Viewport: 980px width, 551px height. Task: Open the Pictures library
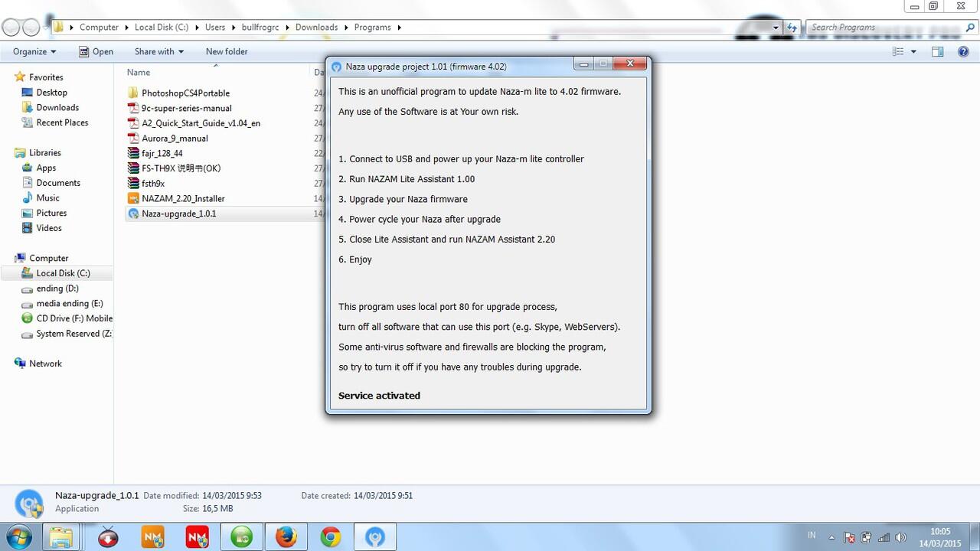coord(51,213)
